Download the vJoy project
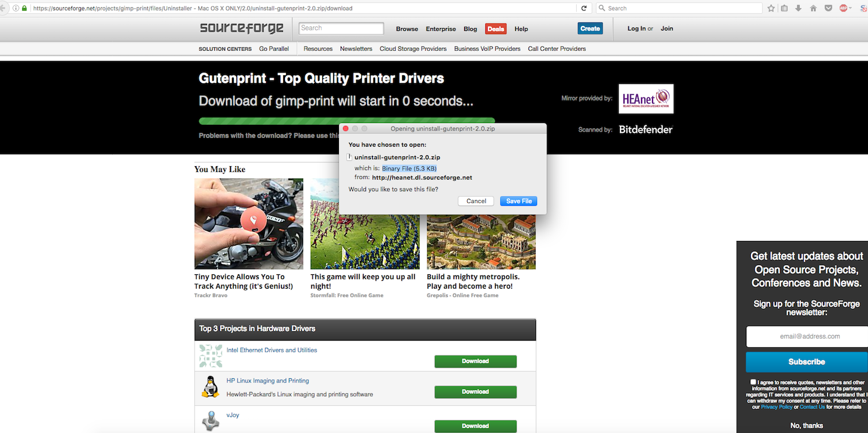Image resolution: width=868 pixels, height=433 pixels. click(476, 426)
